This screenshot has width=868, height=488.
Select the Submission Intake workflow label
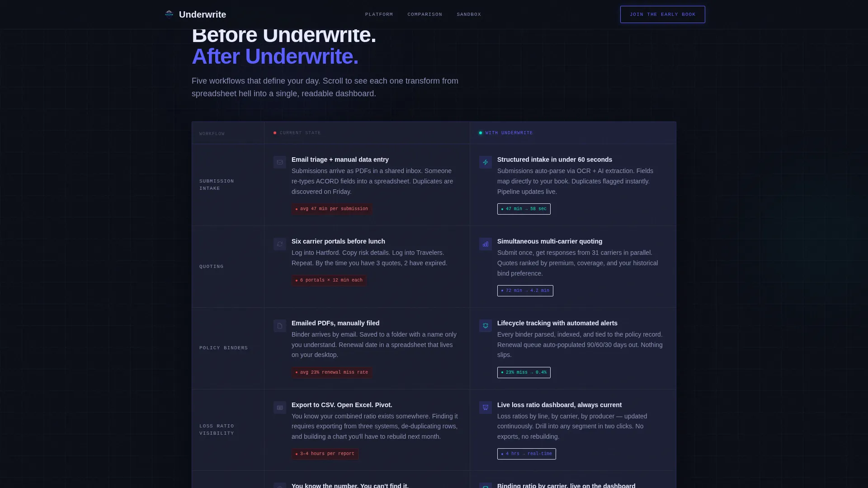(217, 185)
